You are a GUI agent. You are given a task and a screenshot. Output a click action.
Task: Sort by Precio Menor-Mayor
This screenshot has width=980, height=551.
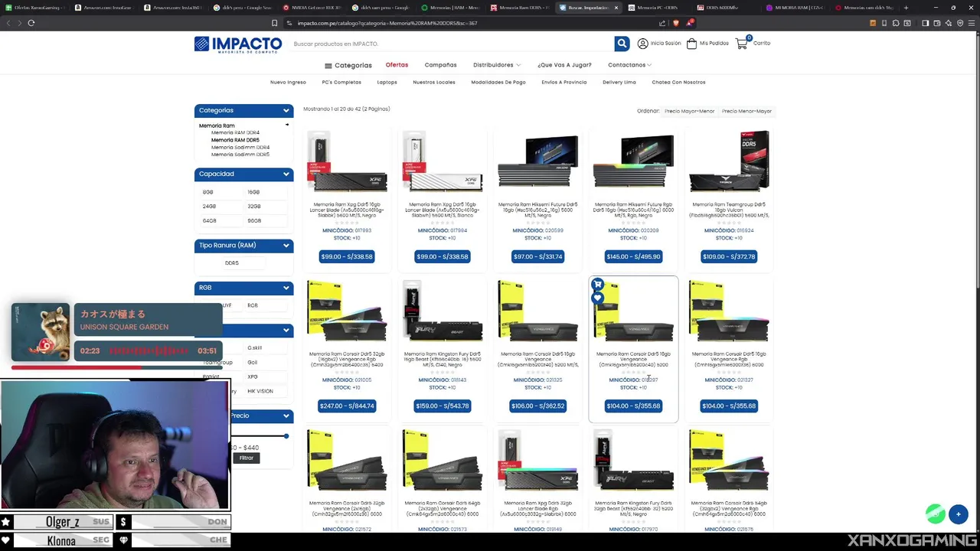[746, 111]
